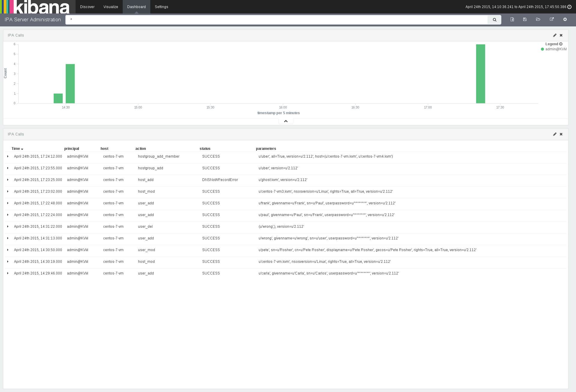Expand the hostgroup_add_member row

click(8, 156)
